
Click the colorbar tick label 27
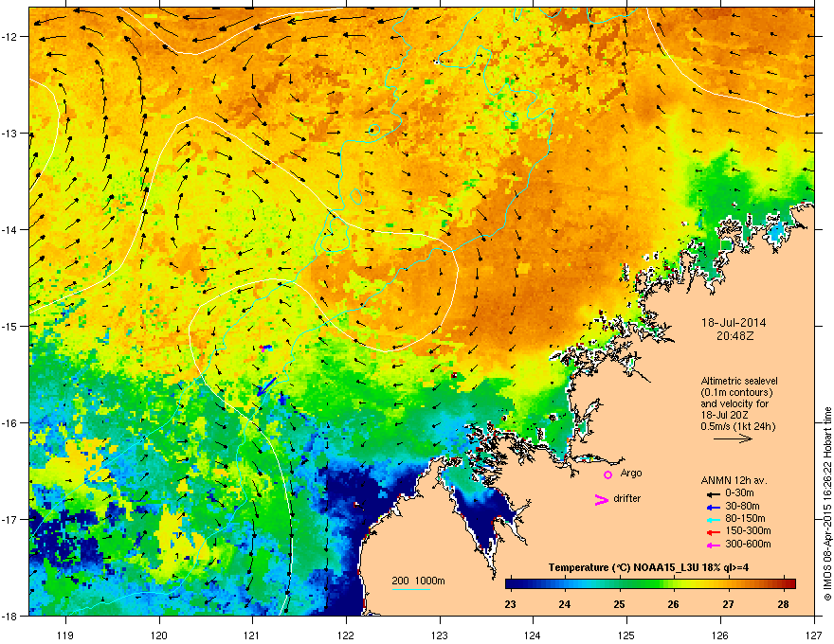click(x=728, y=604)
